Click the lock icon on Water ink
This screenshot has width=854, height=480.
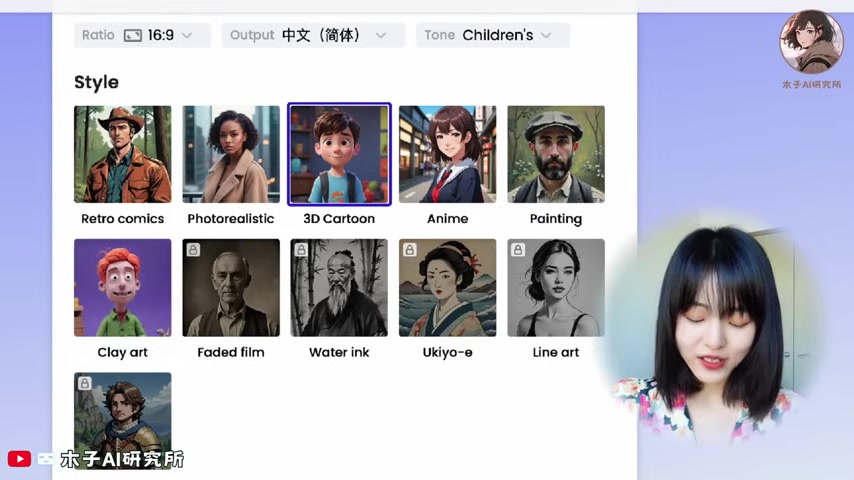(x=301, y=250)
